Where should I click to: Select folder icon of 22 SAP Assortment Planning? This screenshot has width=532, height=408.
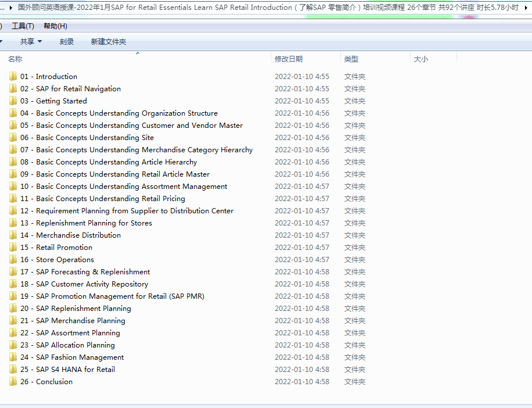pyautogui.click(x=13, y=332)
